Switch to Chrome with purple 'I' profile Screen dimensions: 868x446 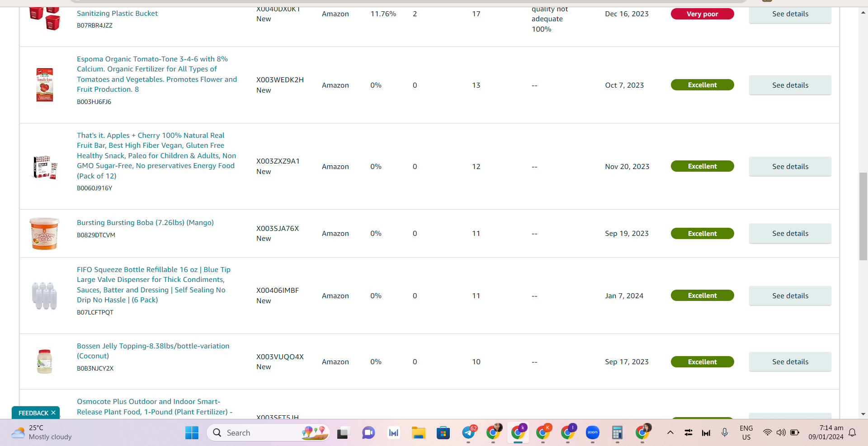[568, 432]
